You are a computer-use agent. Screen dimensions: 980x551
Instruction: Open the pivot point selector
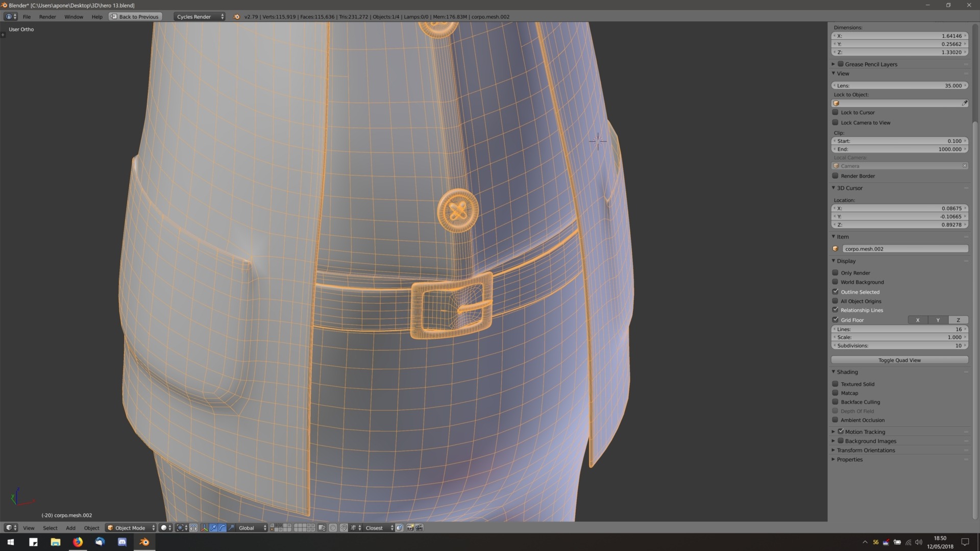182,528
